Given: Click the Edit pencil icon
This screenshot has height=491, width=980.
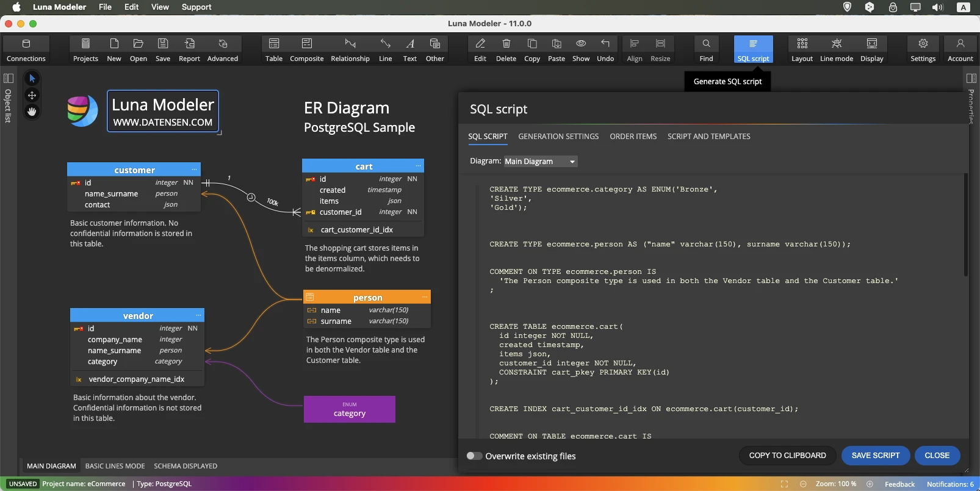Looking at the screenshot, I should (480, 49).
